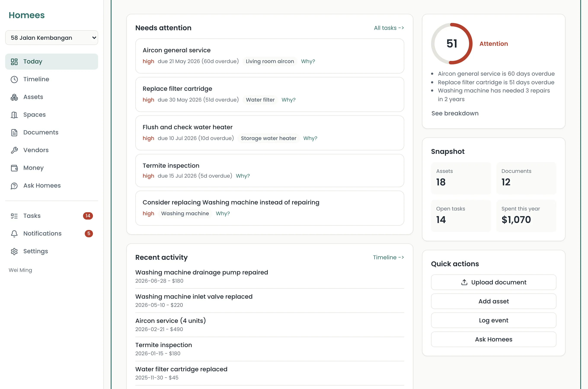
Task: Click Termite inspection entry in Recent activity
Action: tap(270, 349)
